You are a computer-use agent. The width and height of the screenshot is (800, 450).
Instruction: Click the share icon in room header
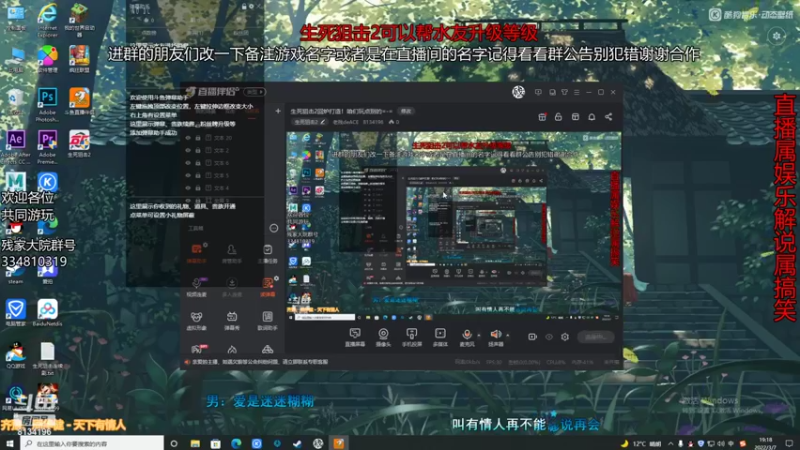point(609,117)
